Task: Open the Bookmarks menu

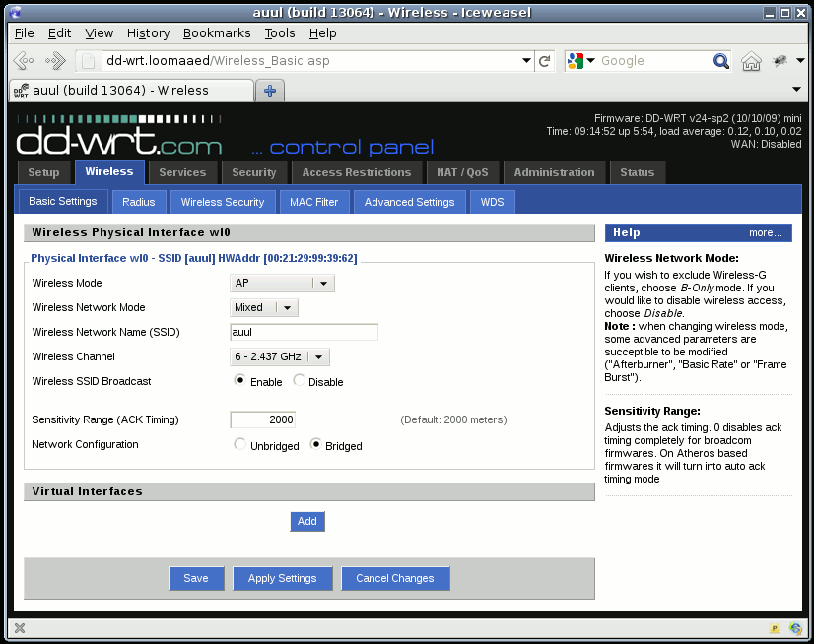Action: pos(217,33)
